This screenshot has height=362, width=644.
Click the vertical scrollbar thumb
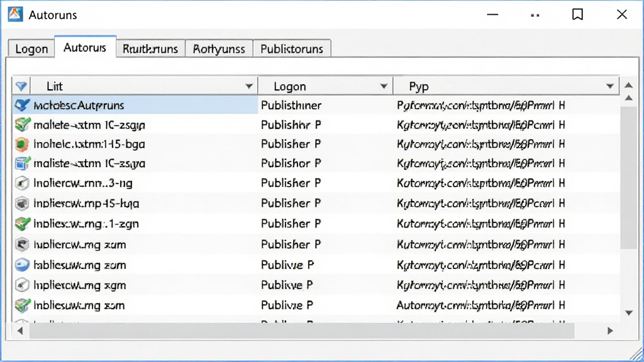(628, 177)
